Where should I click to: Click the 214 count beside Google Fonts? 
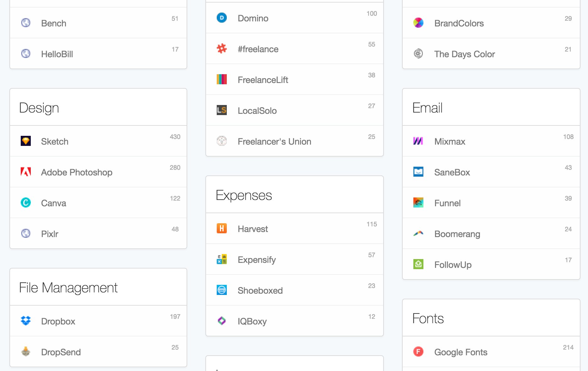[x=568, y=347]
